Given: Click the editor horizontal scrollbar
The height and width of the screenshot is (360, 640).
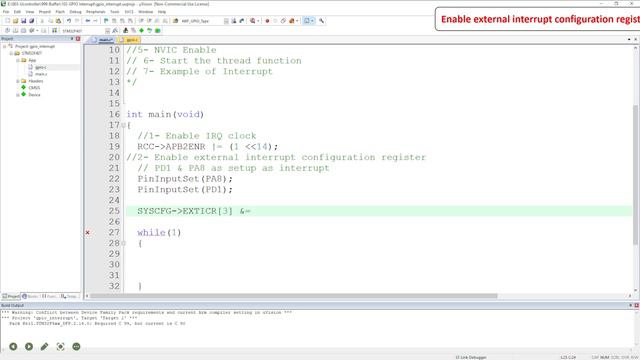Looking at the screenshot, I should (x=293, y=296).
